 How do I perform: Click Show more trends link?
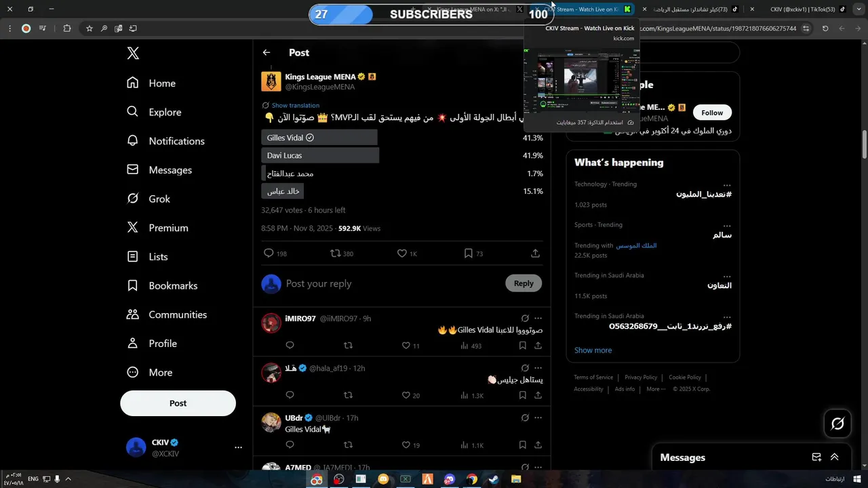[x=593, y=350]
